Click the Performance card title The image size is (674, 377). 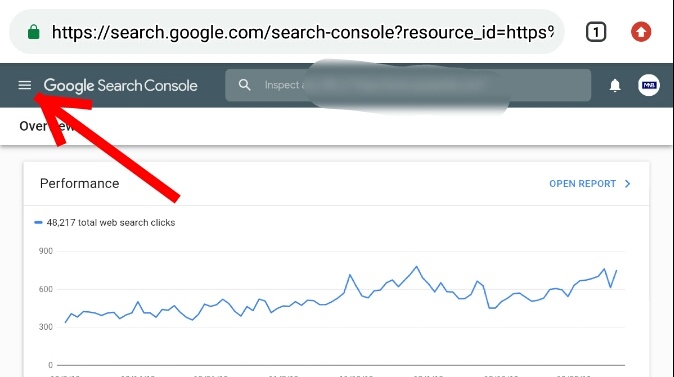[x=80, y=184]
